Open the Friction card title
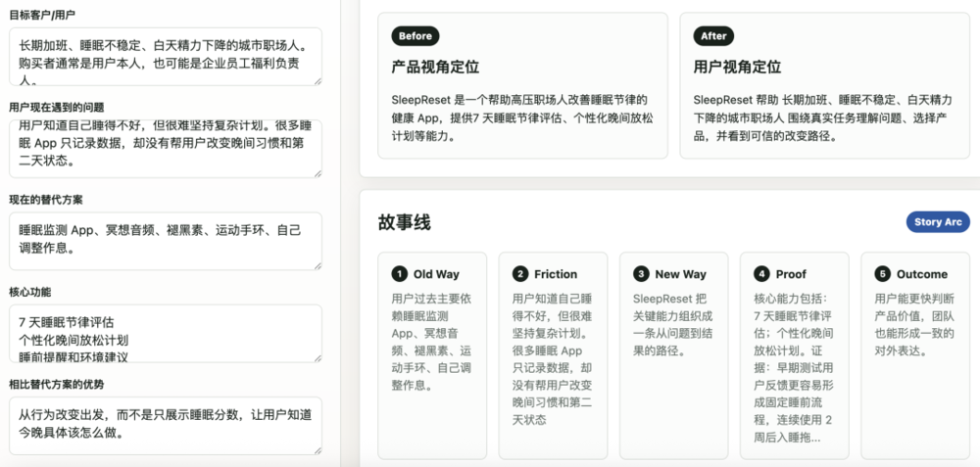The width and height of the screenshot is (980, 467). [x=556, y=274]
